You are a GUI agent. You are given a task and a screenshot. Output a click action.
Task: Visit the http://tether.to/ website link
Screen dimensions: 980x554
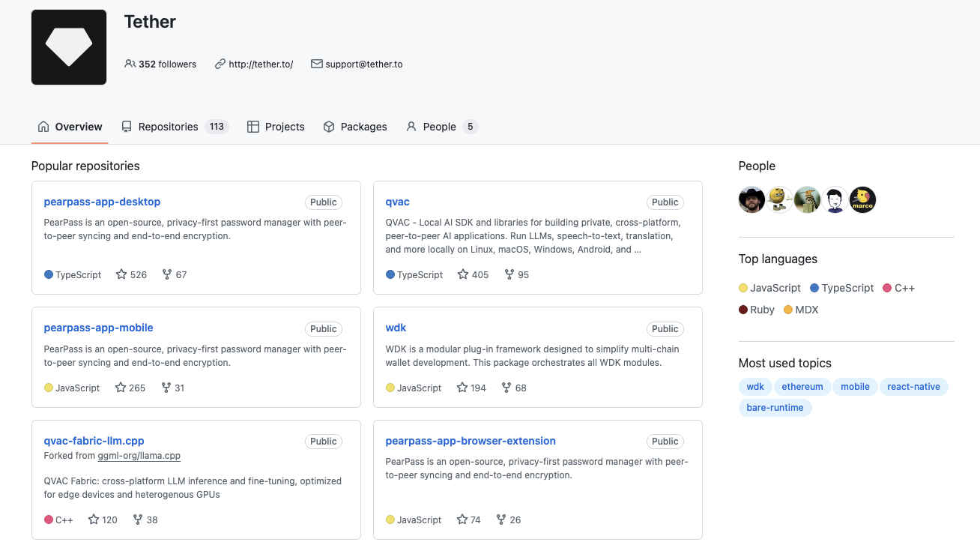point(261,64)
